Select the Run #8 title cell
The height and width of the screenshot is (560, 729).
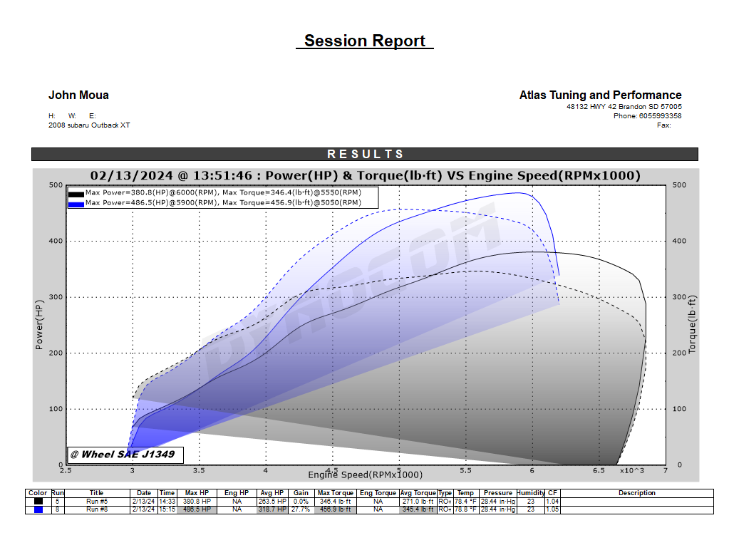pos(96,509)
